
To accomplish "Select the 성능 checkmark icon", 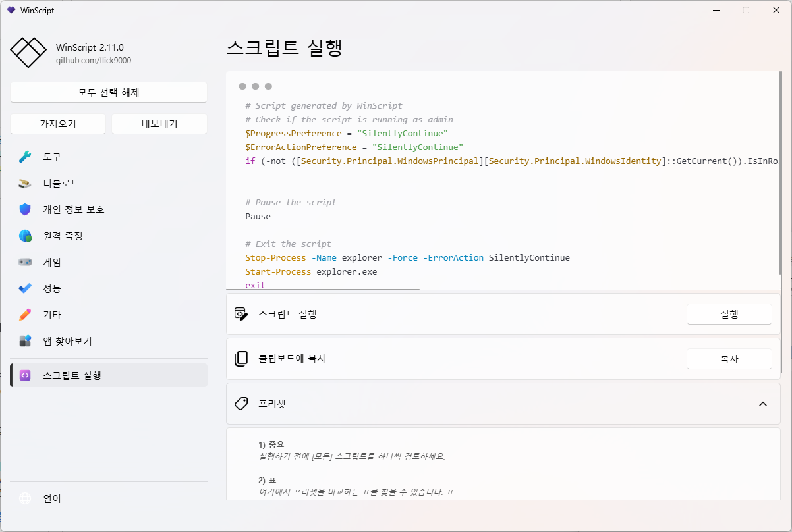I will point(25,288).
